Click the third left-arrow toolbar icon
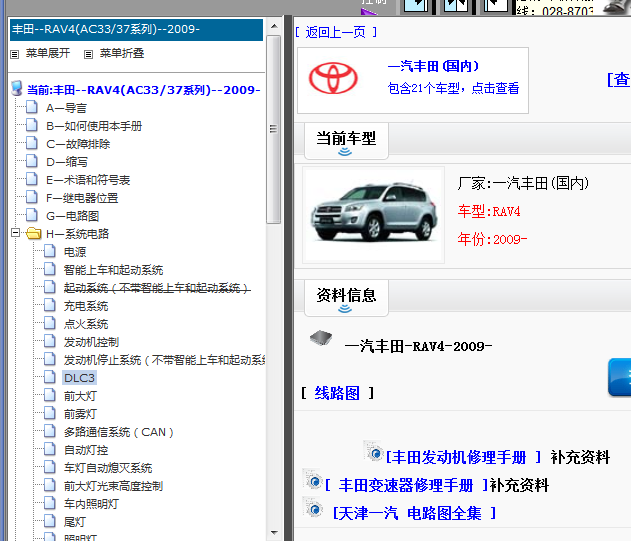Image resolution: width=631 pixels, height=541 pixels. tap(496, 7)
